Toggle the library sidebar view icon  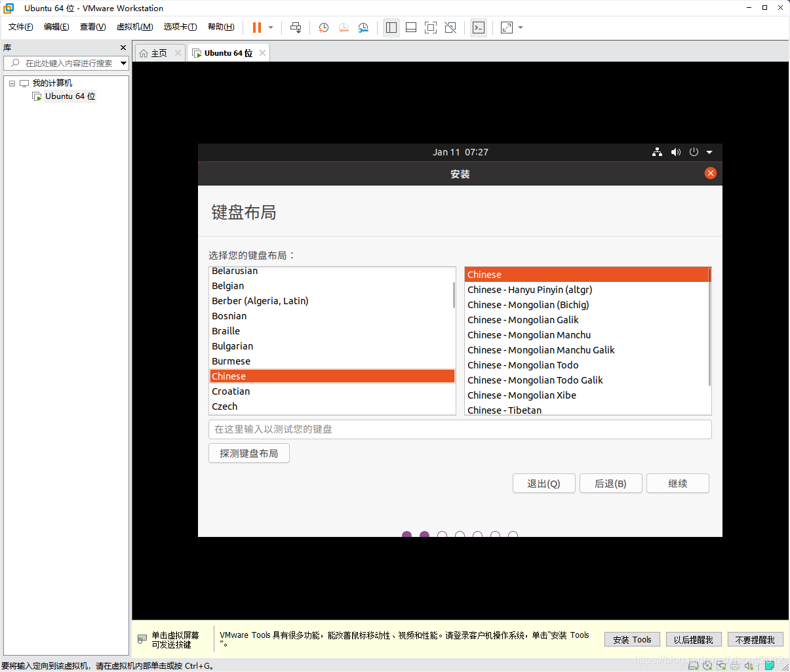click(391, 28)
